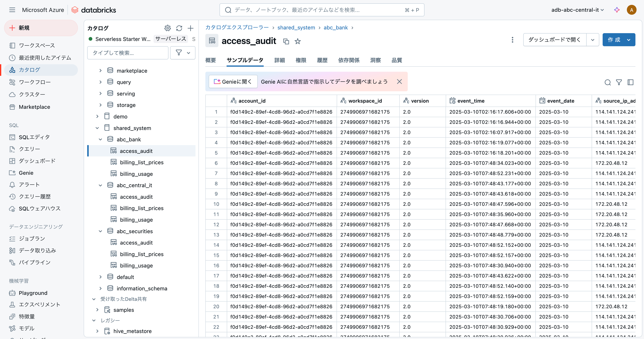Toggle the column side panel icon
The width and height of the screenshot is (644, 339).
[630, 82]
